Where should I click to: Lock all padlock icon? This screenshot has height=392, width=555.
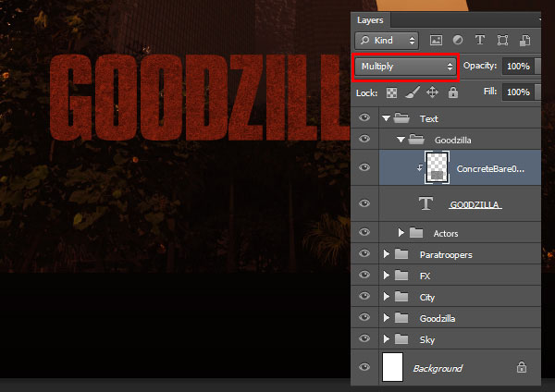click(453, 92)
